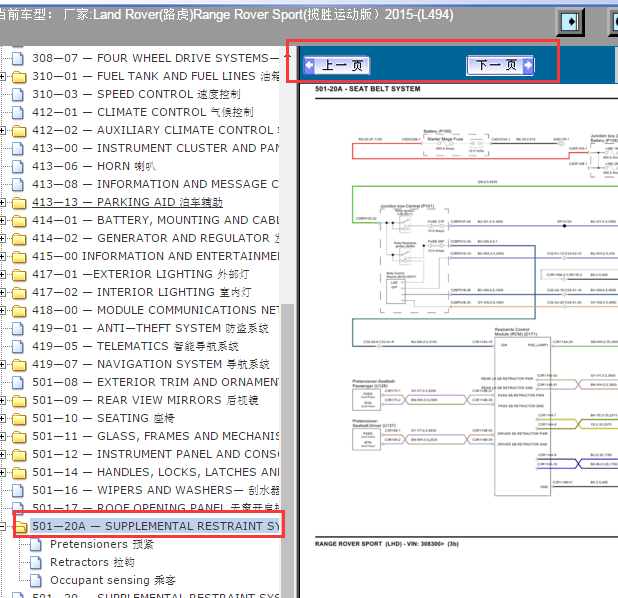
Task: Click the right-arrow icon in the top toolbar
Action: click(x=570, y=22)
